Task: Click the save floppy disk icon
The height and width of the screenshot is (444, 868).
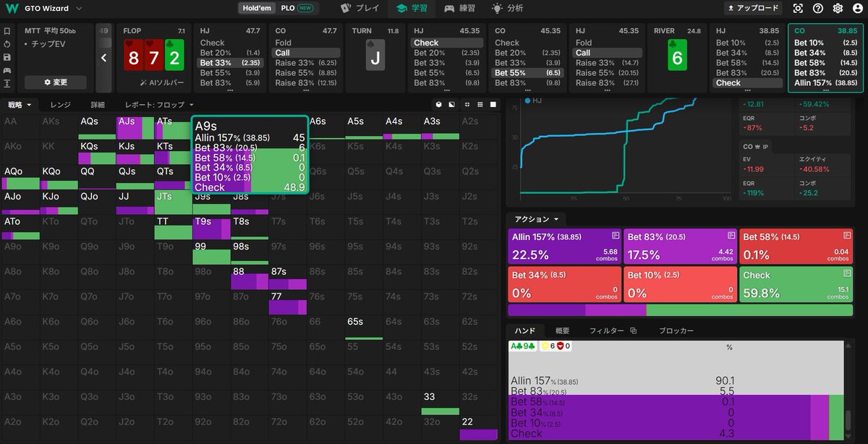Action: [x=7, y=57]
